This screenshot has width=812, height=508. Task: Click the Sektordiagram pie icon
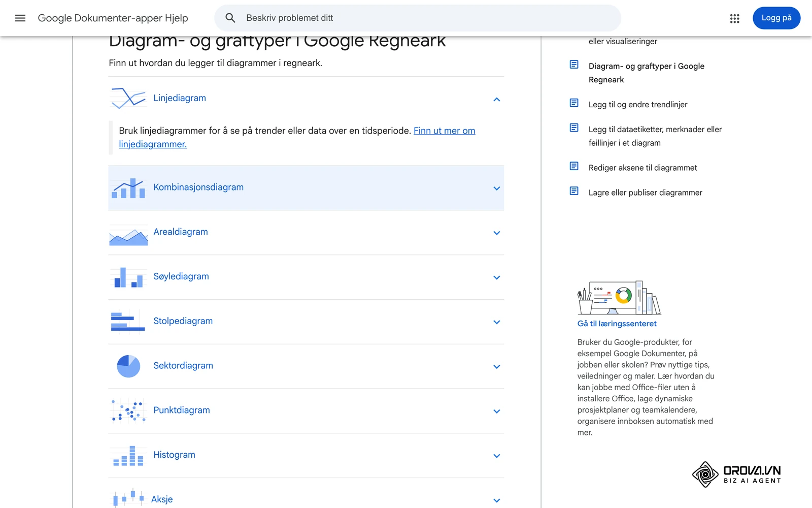tap(128, 366)
